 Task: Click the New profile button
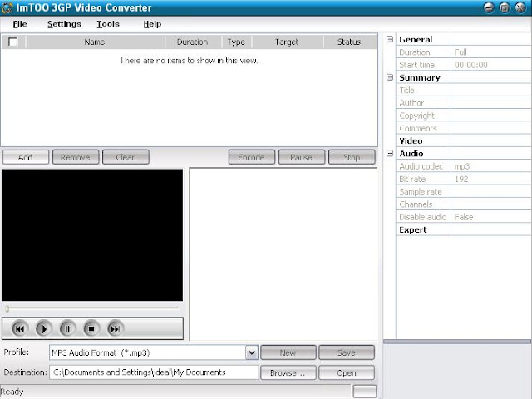288,352
